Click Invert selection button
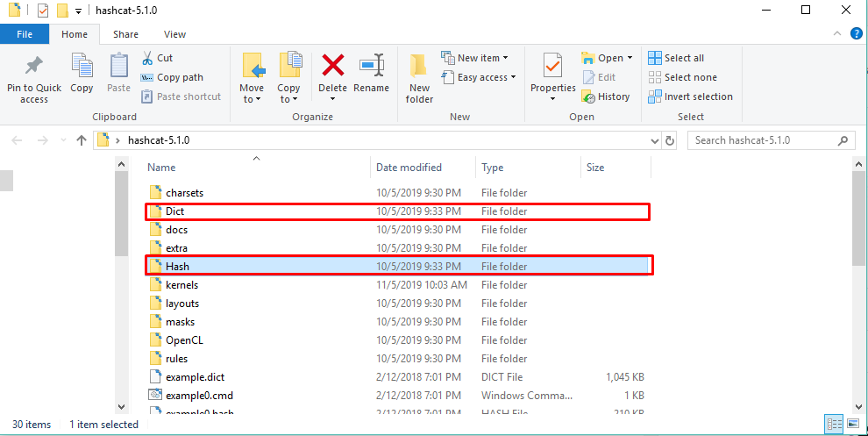Viewport: 868px width, 436px height. pyautogui.click(x=690, y=96)
